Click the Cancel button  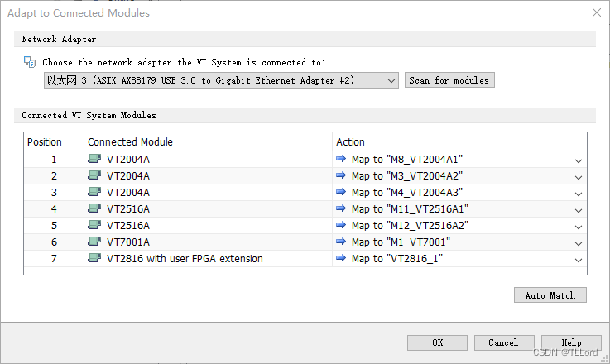pyautogui.click(x=504, y=342)
